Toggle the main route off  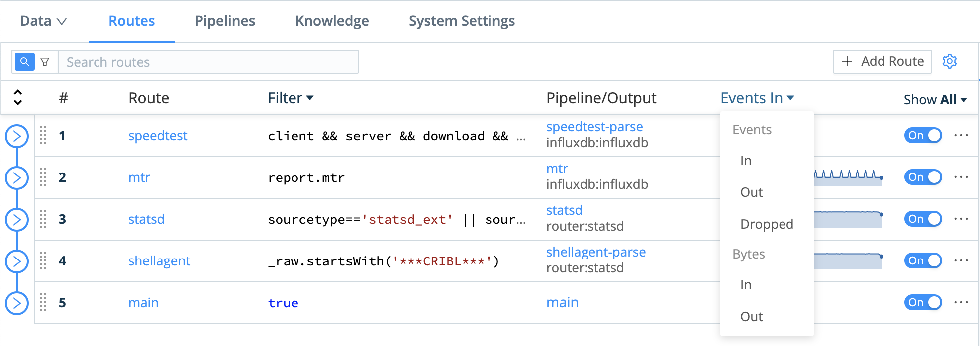922,303
